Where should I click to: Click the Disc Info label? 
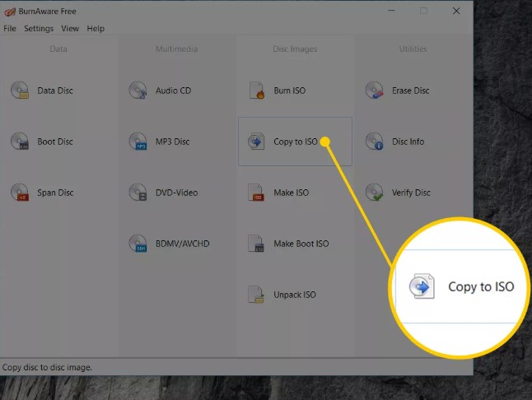[408, 142]
